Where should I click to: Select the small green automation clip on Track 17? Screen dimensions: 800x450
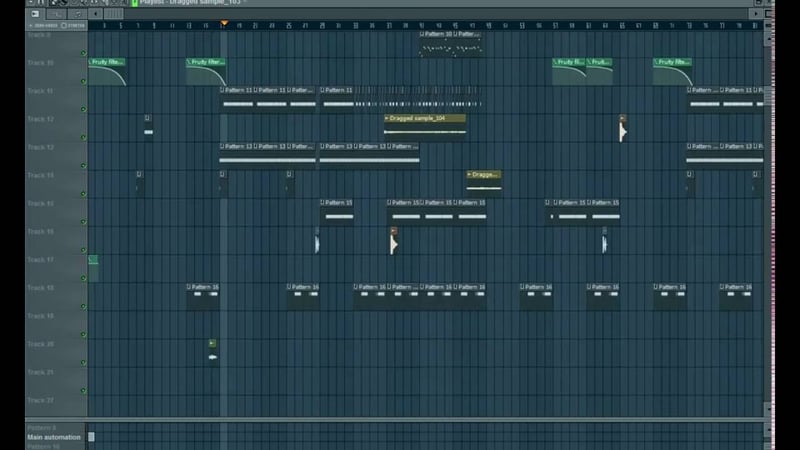click(x=93, y=267)
